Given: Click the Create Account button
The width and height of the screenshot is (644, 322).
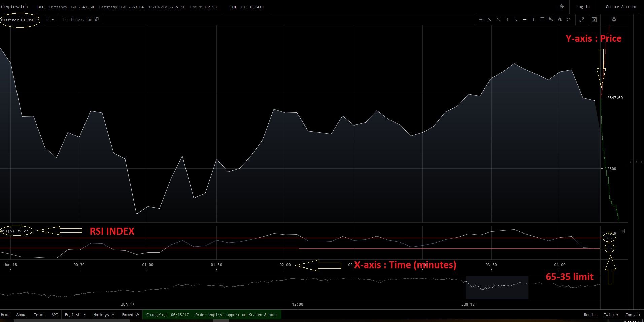Looking at the screenshot, I should pos(621,7).
